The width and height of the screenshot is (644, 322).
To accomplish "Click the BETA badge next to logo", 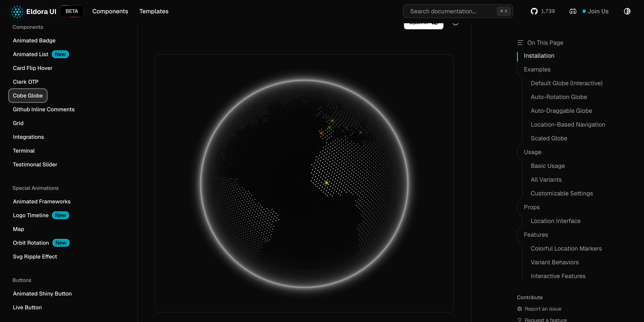I will 72,11.
